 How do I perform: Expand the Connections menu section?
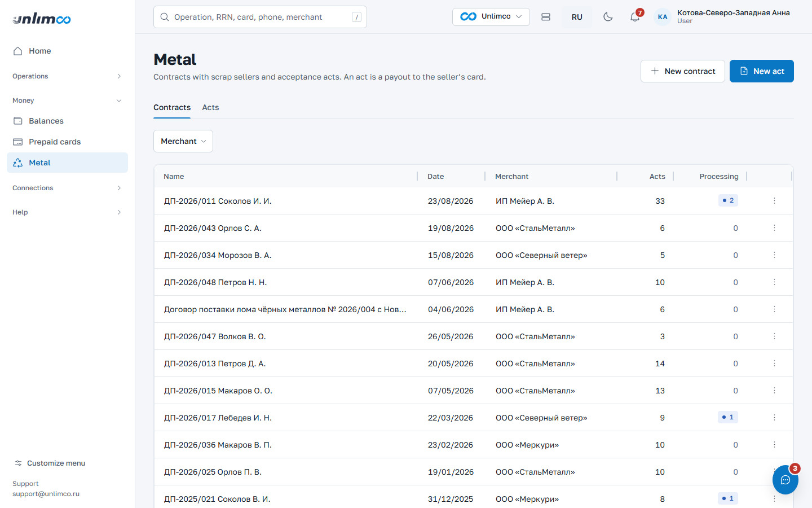coord(67,188)
